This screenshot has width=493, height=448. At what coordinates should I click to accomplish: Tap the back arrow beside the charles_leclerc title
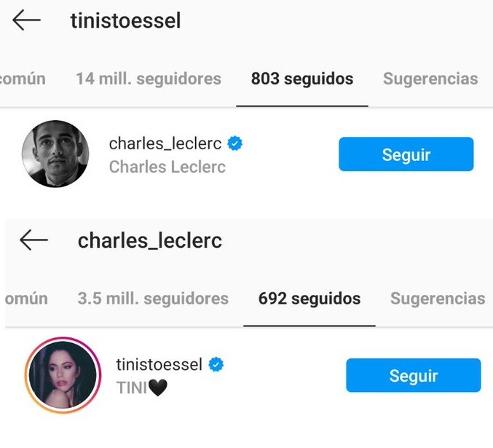pyautogui.click(x=33, y=240)
